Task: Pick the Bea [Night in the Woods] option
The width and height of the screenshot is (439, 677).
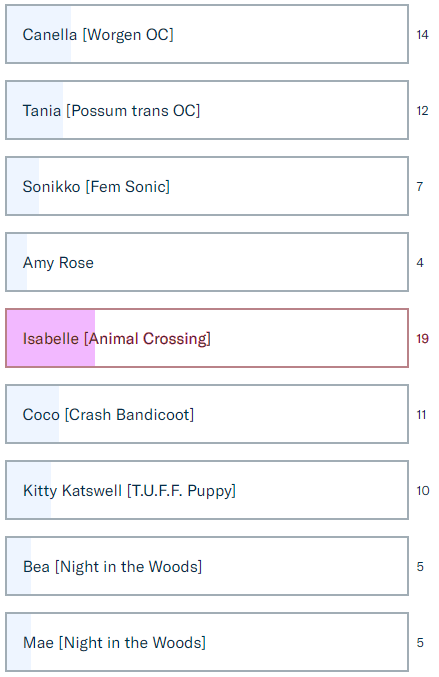Action: [207, 566]
